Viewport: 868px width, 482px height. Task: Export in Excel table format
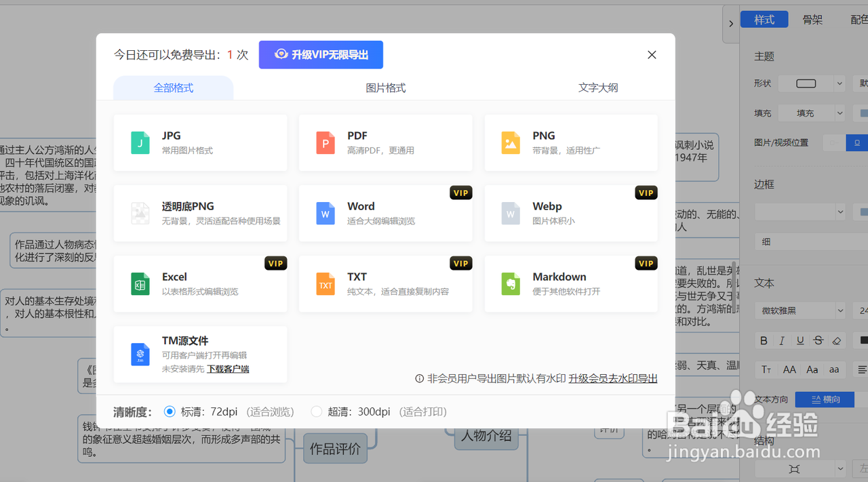tap(200, 283)
